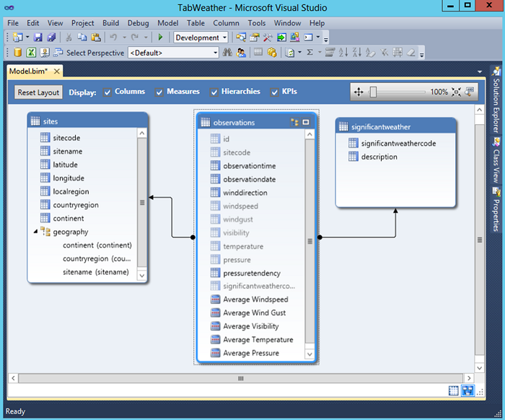Click the Clear Filters funnel icon
Image resolution: width=505 pixels, height=420 pixels.
click(384, 52)
